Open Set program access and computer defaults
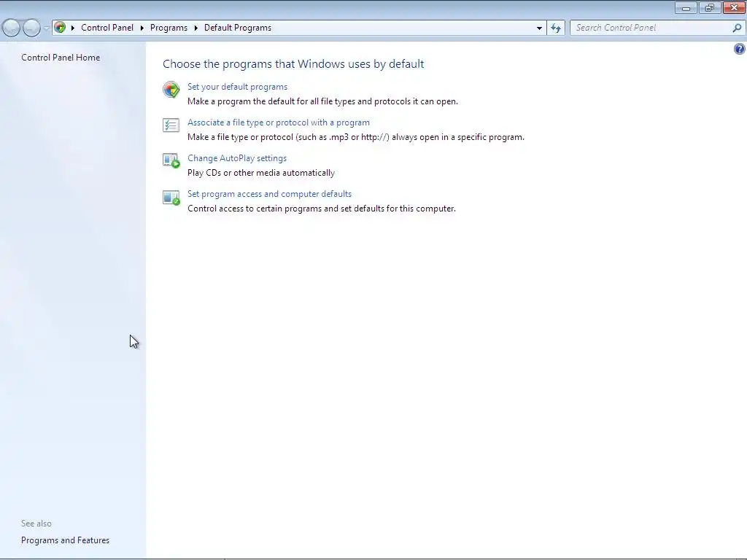Image resolution: width=747 pixels, height=560 pixels. (x=270, y=194)
